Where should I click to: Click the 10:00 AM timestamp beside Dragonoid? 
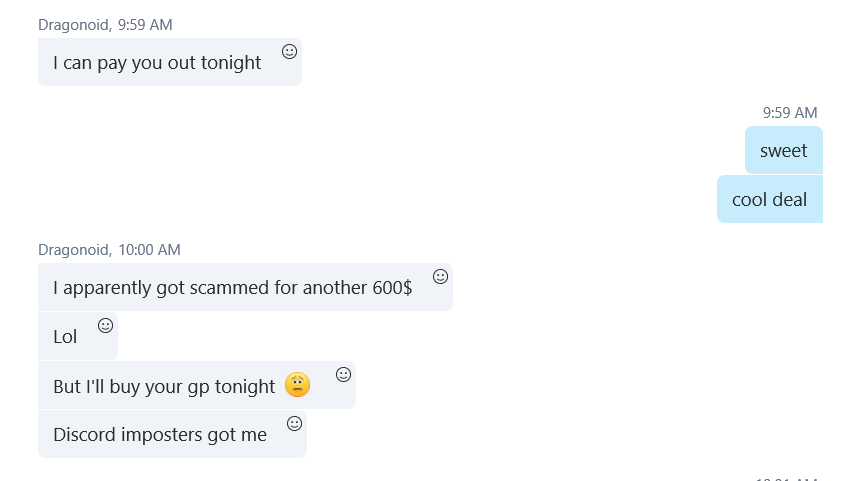(149, 249)
